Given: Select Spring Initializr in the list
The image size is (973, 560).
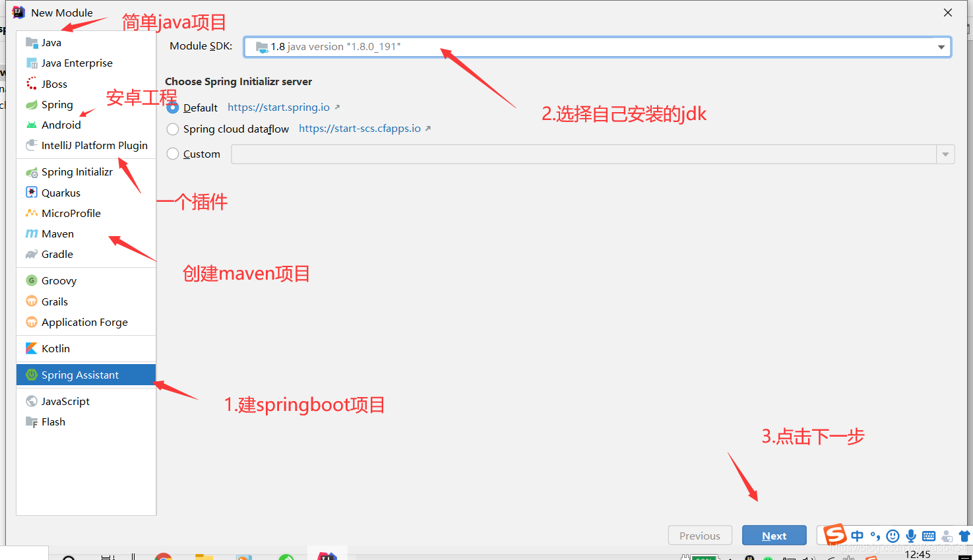Looking at the screenshot, I should pyautogui.click(x=86, y=171).
